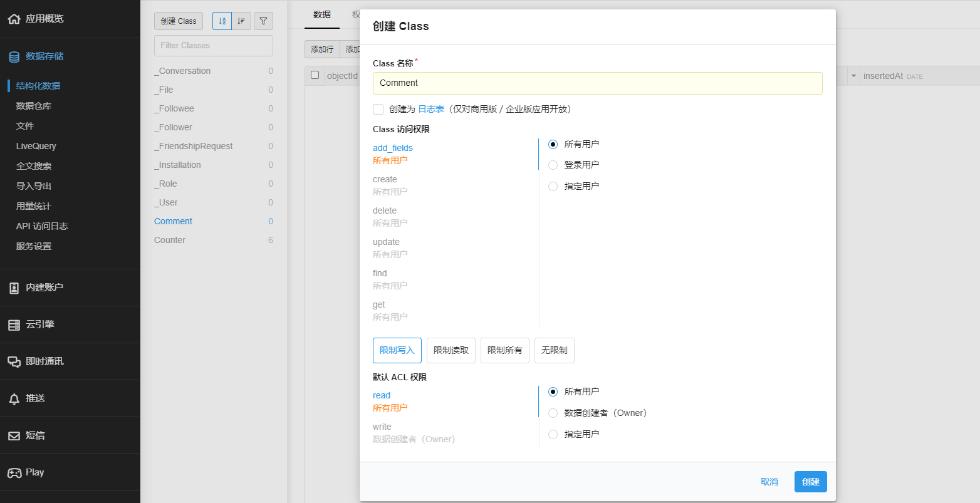980x503 pixels.
Task: Click the Class 名称 input field
Action: 597,83
